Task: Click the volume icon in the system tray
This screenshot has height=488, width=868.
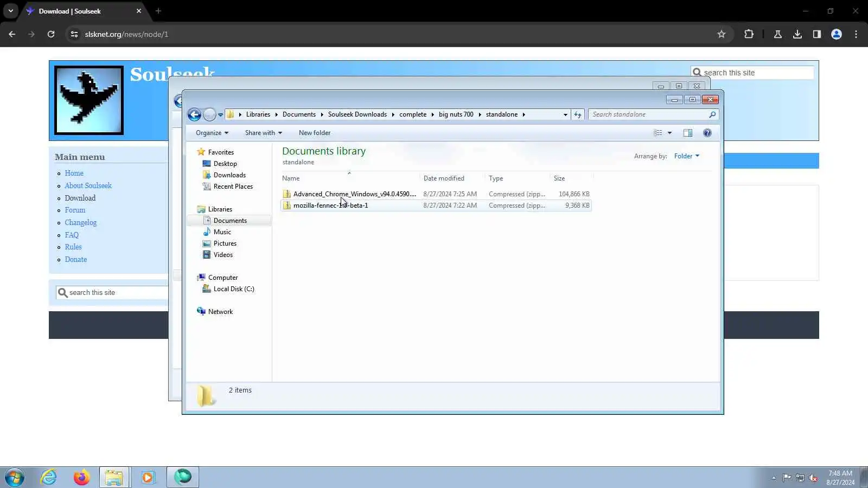Action: (813, 478)
